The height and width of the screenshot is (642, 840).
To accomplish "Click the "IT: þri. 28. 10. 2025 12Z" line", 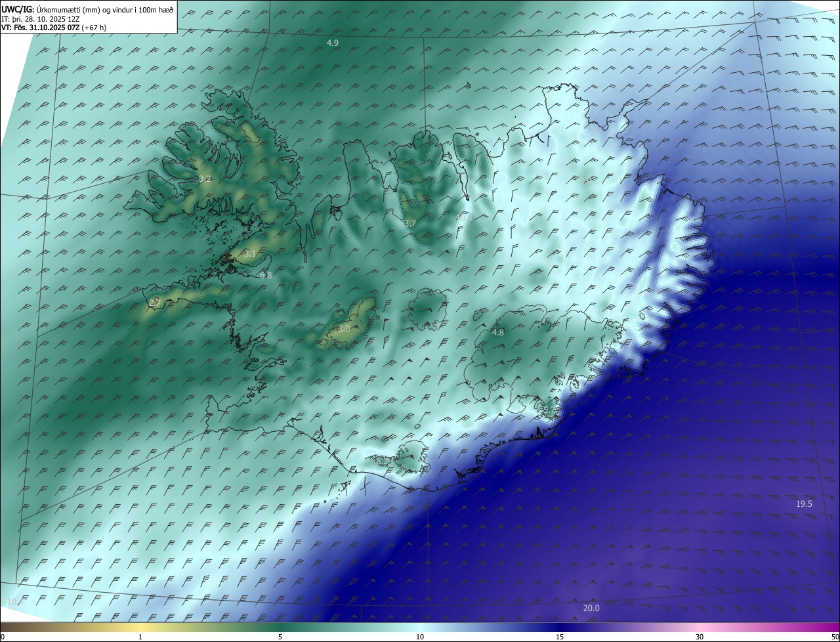I will click(x=41, y=18).
